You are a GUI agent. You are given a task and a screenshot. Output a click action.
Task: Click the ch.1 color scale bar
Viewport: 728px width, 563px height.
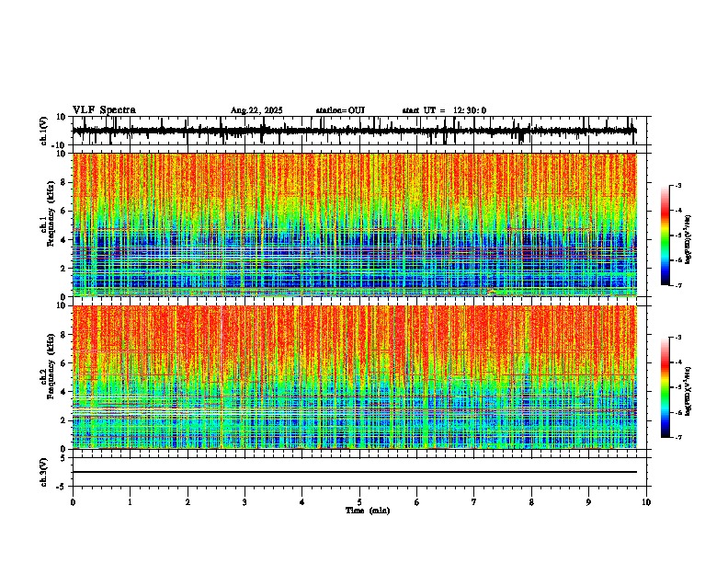pos(665,236)
